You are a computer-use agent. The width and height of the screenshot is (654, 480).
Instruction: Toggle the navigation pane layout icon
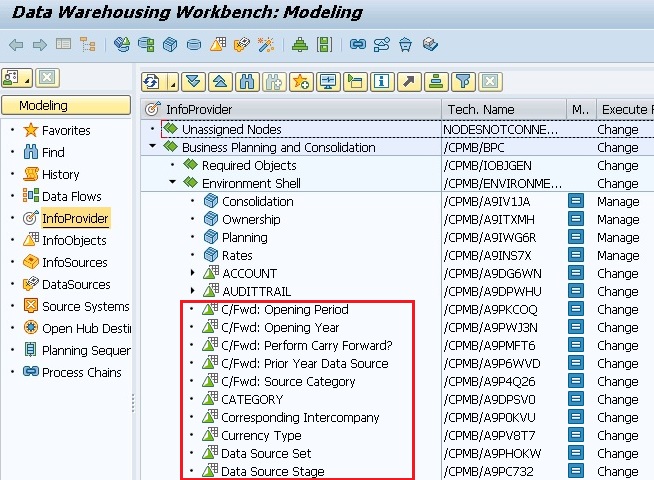[63, 44]
